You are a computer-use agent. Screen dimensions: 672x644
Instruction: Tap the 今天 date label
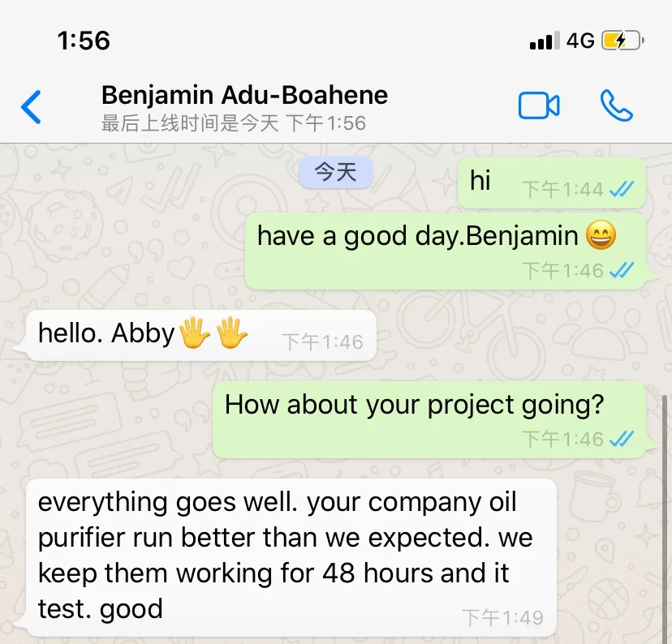click(x=335, y=173)
